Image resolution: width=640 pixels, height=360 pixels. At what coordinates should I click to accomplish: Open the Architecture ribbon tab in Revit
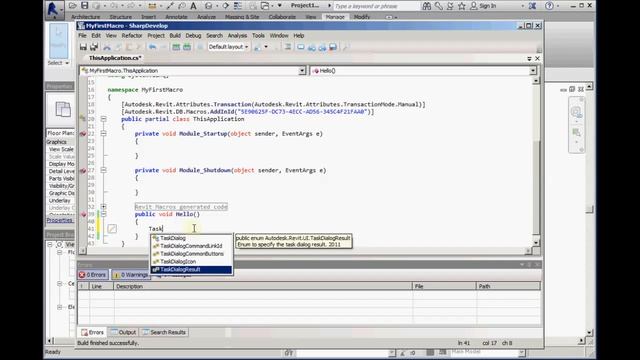(x=86, y=17)
